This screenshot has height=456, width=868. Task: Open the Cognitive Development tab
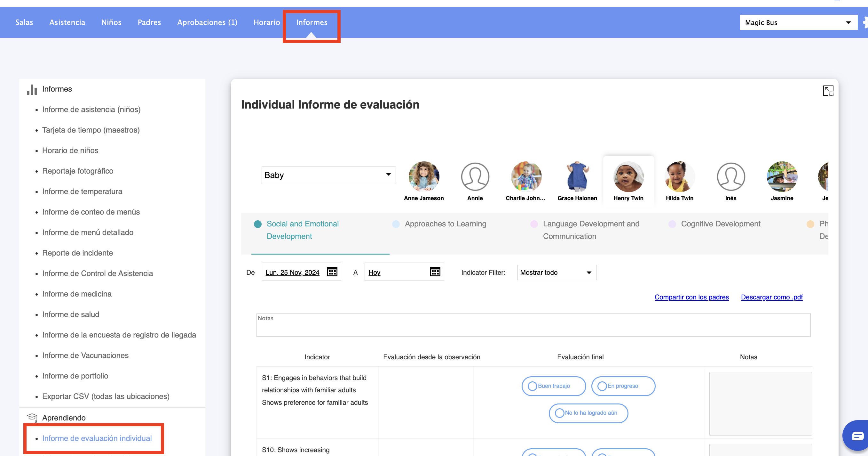pyautogui.click(x=721, y=224)
